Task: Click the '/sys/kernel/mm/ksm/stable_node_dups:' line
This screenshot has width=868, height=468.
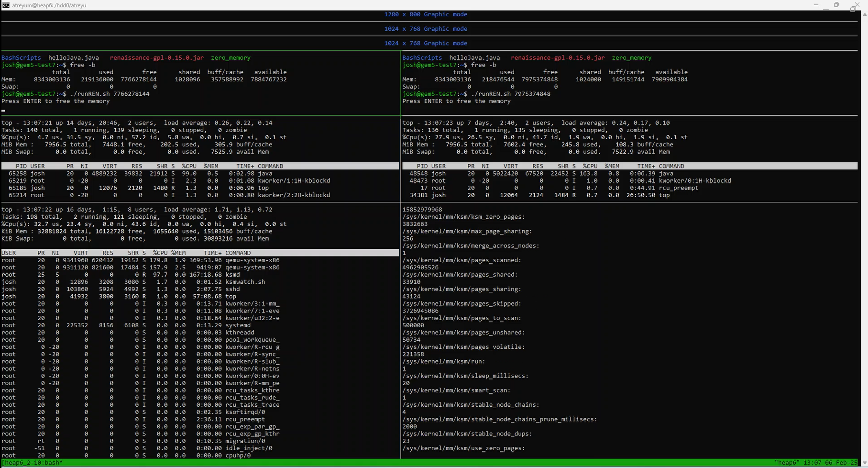Action: 467,434
